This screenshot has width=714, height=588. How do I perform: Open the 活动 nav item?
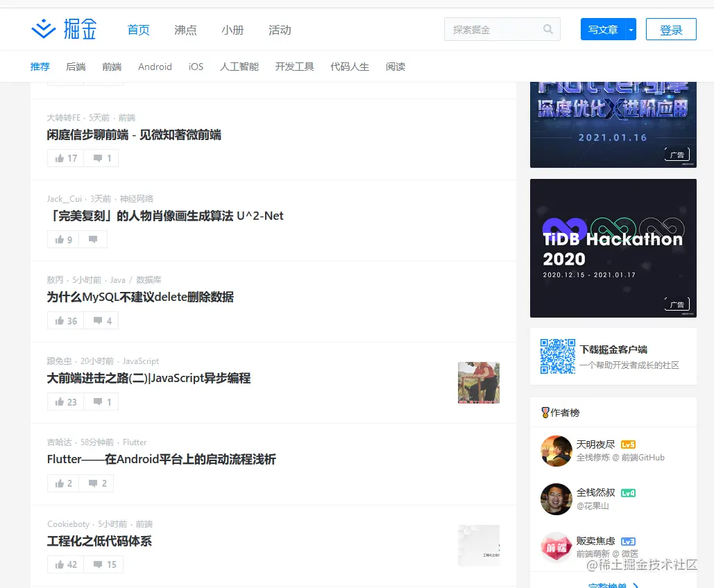280,30
